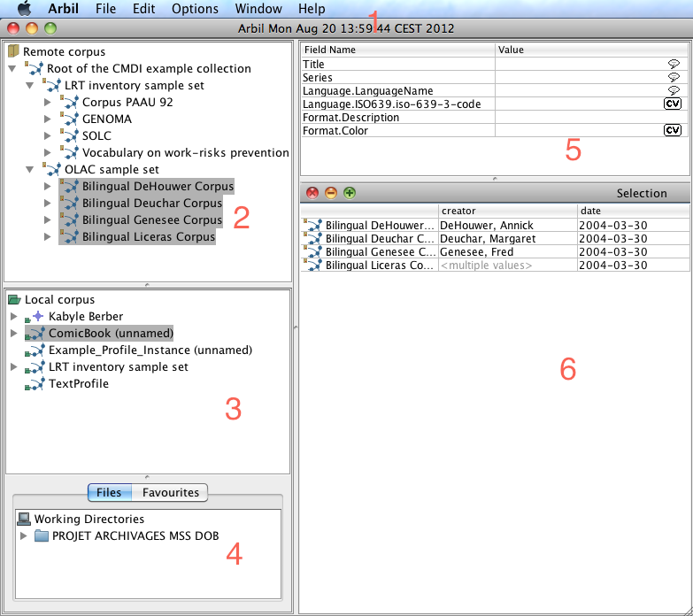Select the Working Directories tree item
Image resolution: width=693 pixels, height=616 pixels.
click(x=89, y=519)
